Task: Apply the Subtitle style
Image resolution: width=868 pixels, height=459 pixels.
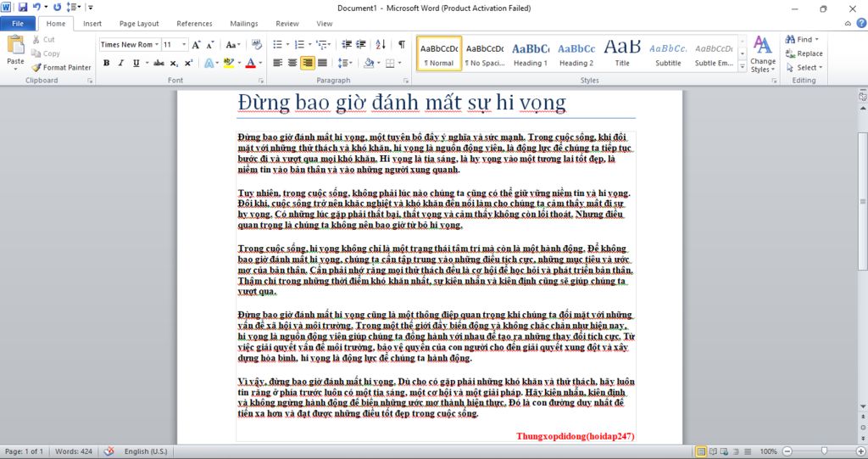Action: (668, 54)
